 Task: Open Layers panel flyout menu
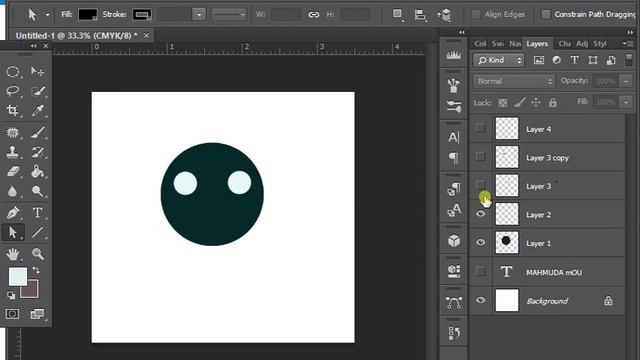pos(628,43)
